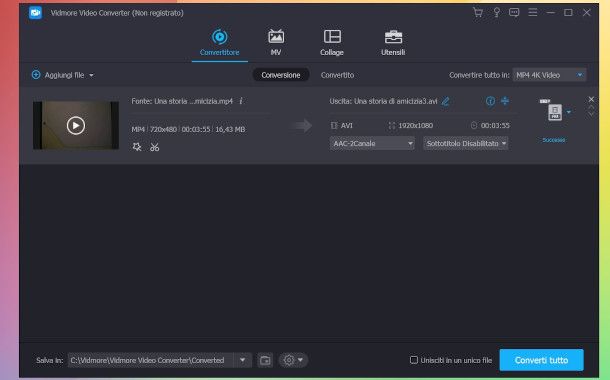The width and height of the screenshot is (610, 380).
Task: Click the AVI output format label
Action: click(x=347, y=126)
